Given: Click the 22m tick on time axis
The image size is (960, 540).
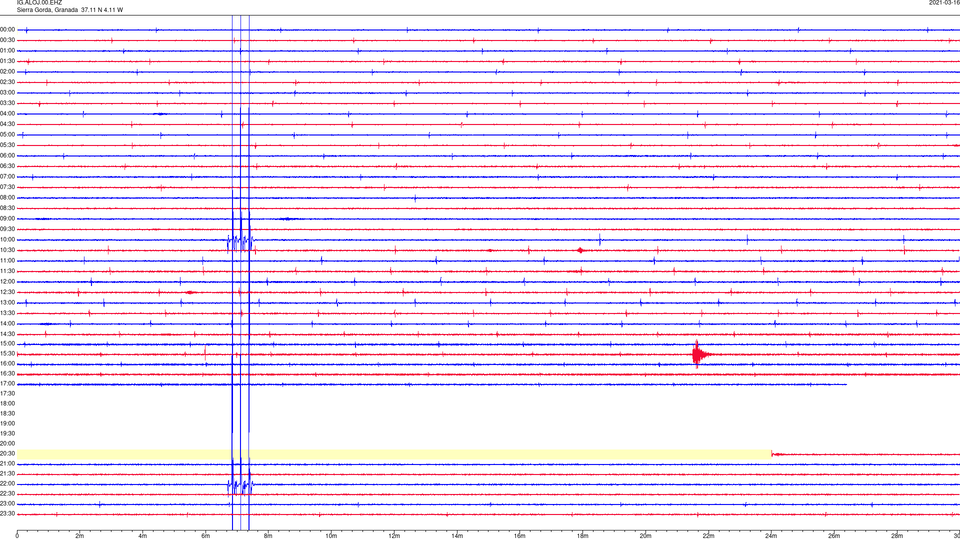Looking at the screenshot, I should [x=708, y=536].
